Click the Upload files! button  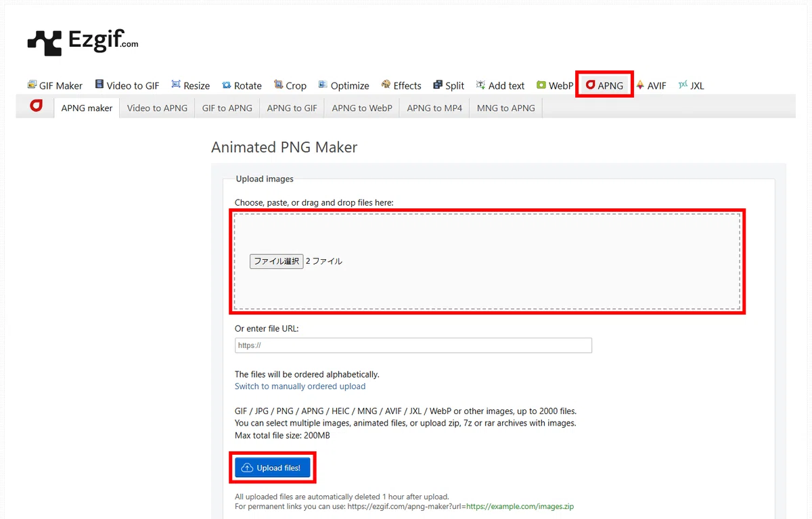coord(273,468)
